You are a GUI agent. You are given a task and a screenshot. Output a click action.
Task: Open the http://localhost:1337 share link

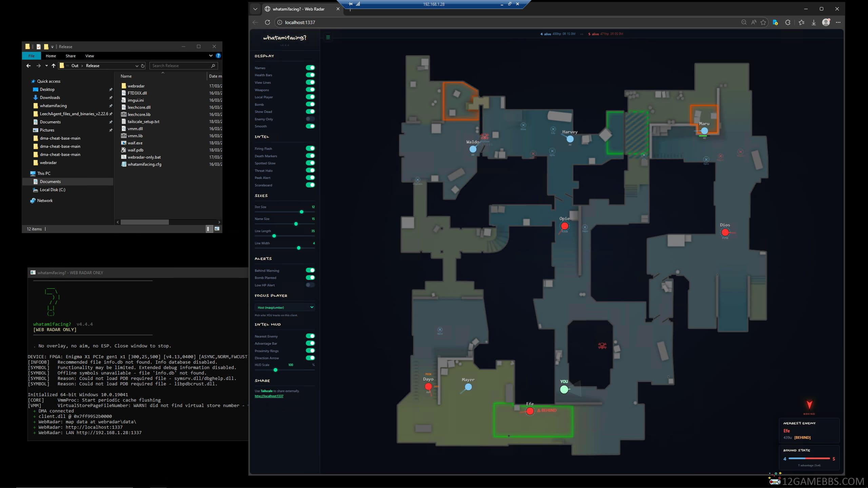pos(269,396)
